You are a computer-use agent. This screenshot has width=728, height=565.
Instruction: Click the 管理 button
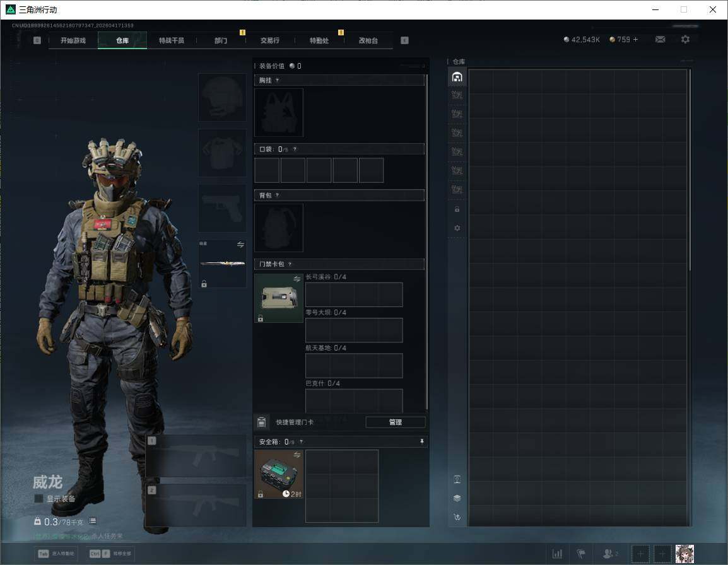pyautogui.click(x=395, y=422)
